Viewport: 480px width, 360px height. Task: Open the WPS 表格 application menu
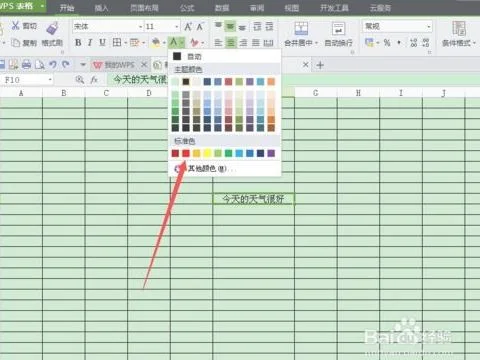(23, 6)
